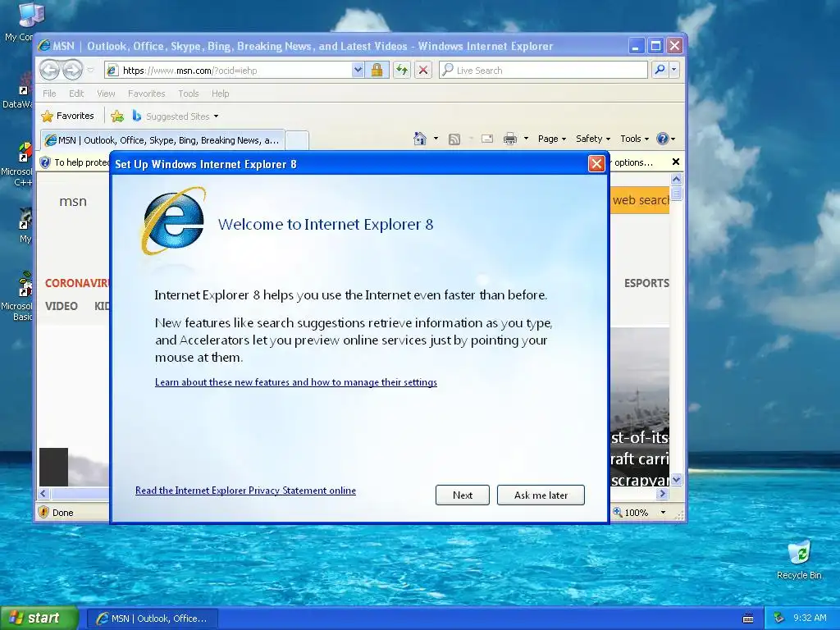Click the 9:32 AM system clock
Image resolution: width=840 pixels, height=630 pixels.
(810, 618)
